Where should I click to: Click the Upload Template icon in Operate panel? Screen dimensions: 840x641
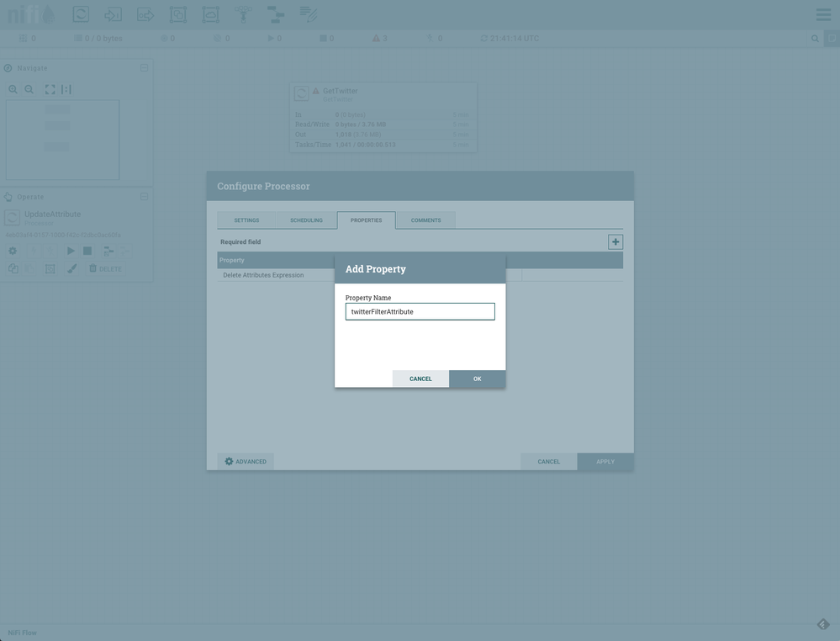[124, 251]
